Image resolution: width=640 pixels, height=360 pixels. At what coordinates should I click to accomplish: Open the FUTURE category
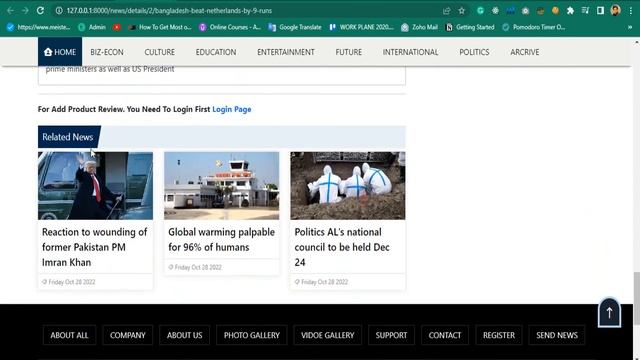coord(349,52)
